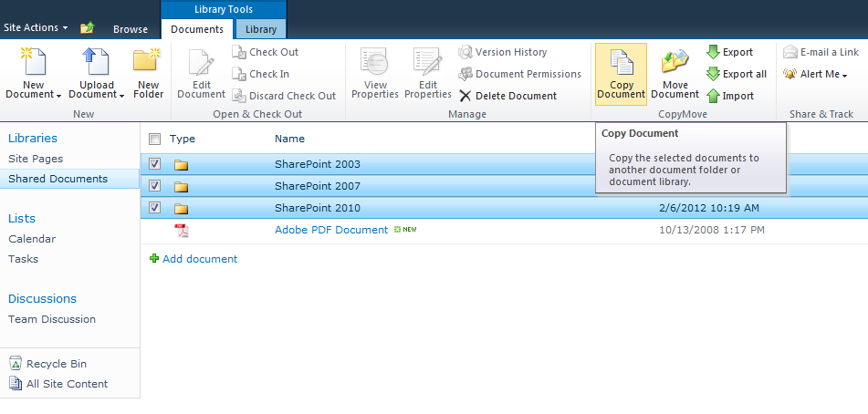Switch to the Library ribbon tab

(261, 30)
